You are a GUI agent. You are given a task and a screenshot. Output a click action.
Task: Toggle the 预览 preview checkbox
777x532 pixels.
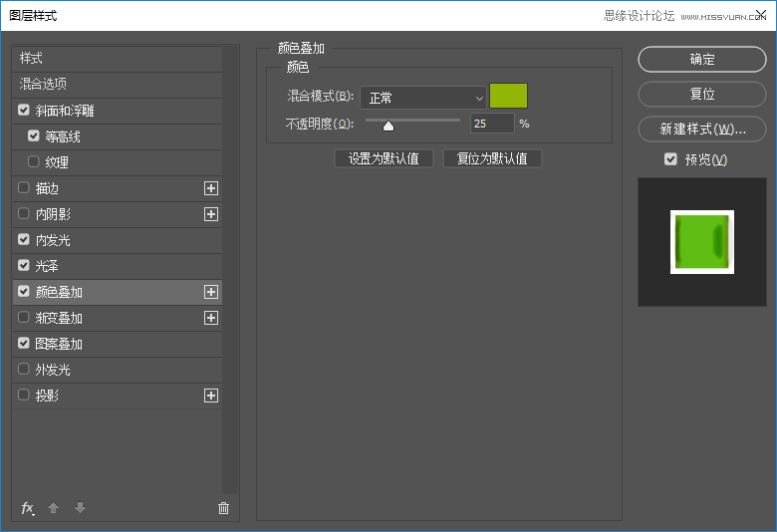pos(670,159)
